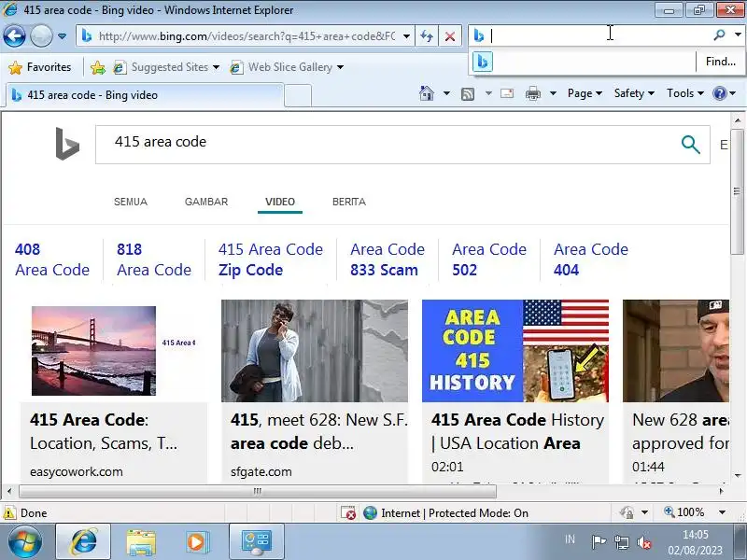Click the vertical scrollbar thumb
747x560 pixels.
click(737, 191)
